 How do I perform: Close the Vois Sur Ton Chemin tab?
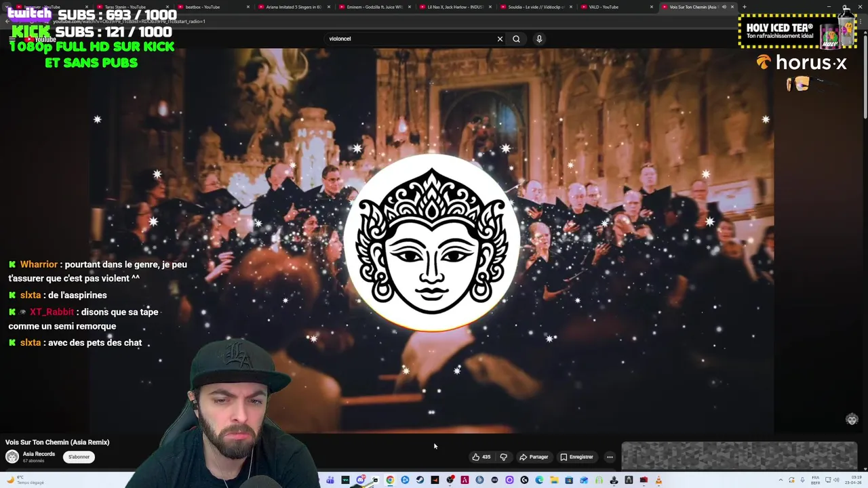[x=732, y=7]
